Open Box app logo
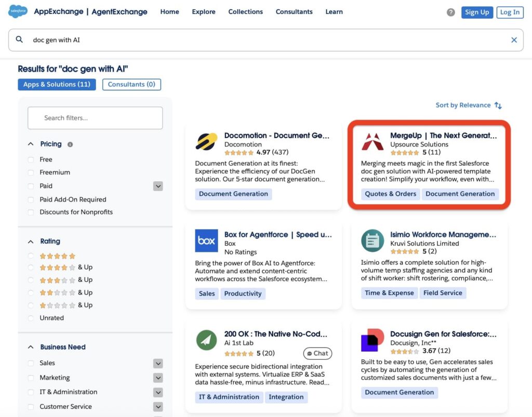 coord(206,241)
